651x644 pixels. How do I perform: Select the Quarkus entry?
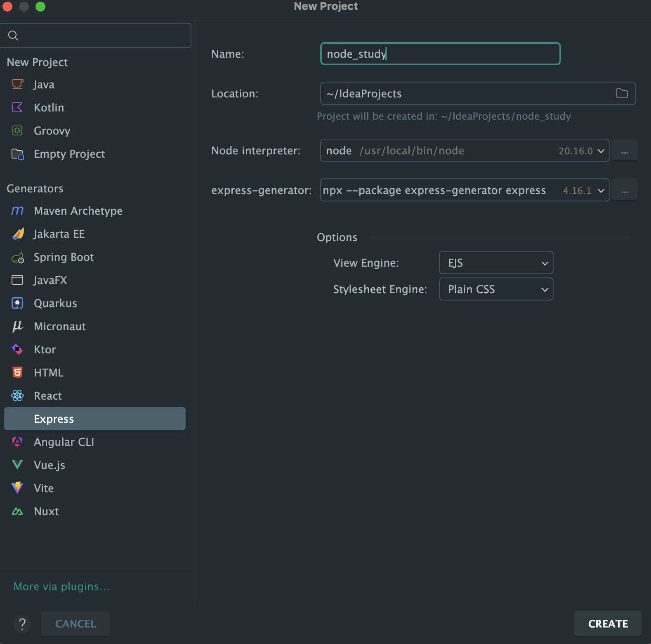tap(95, 303)
